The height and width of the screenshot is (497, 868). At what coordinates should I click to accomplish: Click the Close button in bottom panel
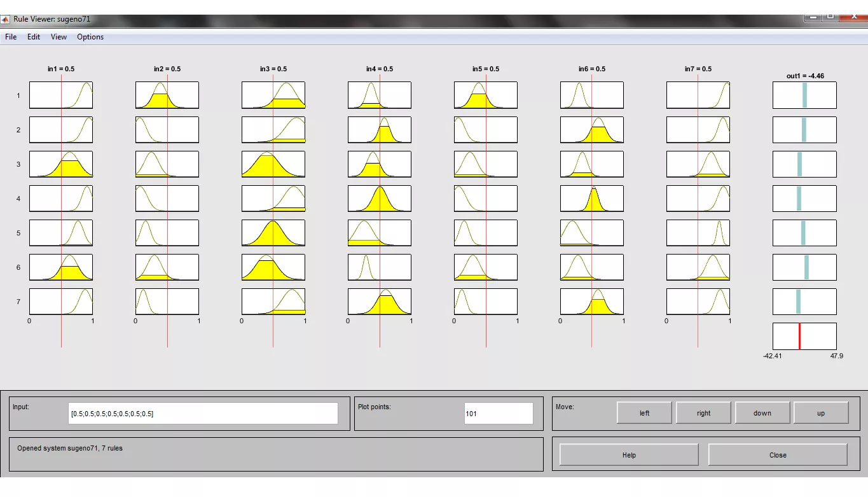click(777, 455)
